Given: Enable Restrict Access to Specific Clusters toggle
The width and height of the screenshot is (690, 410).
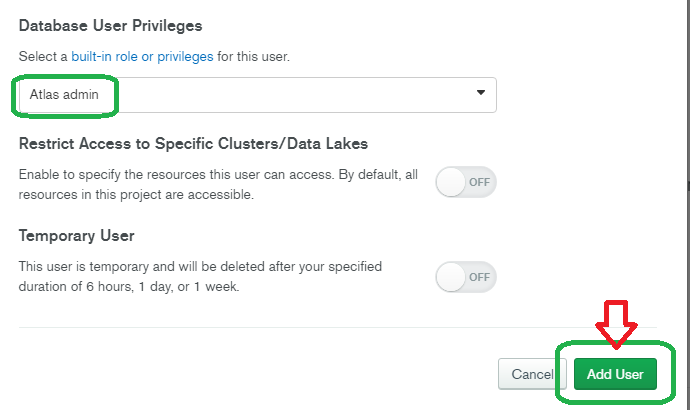Looking at the screenshot, I should [466, 183].
